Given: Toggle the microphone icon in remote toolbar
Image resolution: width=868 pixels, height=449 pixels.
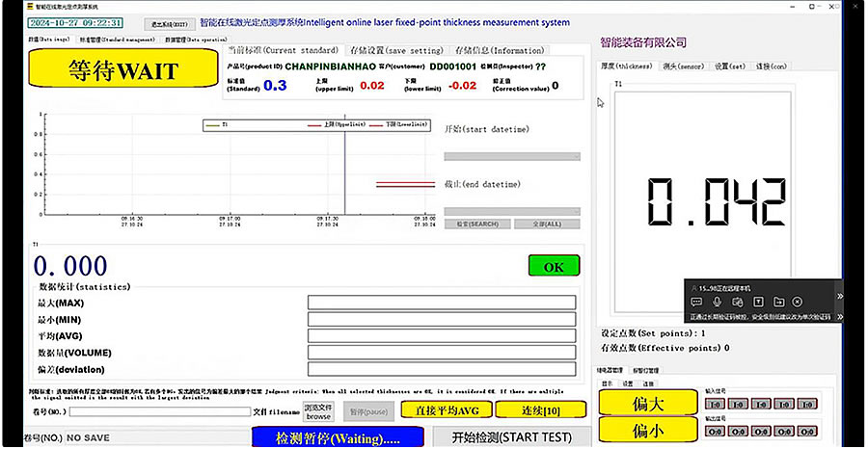Looking at the screenshot, I should 715,302.
